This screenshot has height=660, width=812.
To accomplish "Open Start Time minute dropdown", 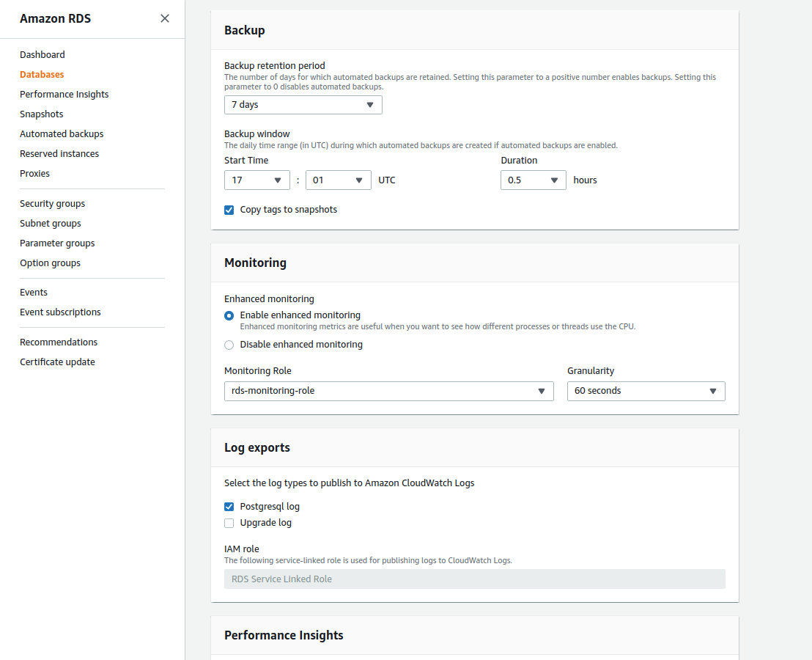I will click(x=338, y=180).
